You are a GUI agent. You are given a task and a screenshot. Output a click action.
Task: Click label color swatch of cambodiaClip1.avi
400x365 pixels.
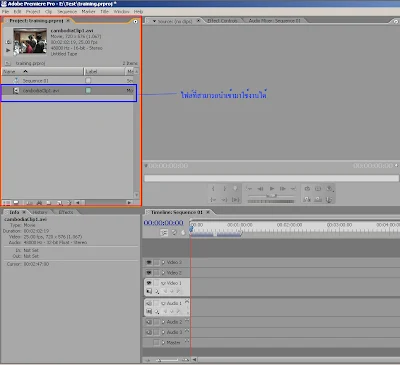click(88, 90)
